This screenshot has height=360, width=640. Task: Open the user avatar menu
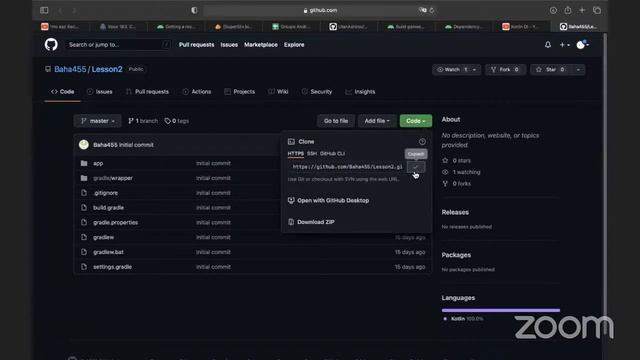point(582,45)
